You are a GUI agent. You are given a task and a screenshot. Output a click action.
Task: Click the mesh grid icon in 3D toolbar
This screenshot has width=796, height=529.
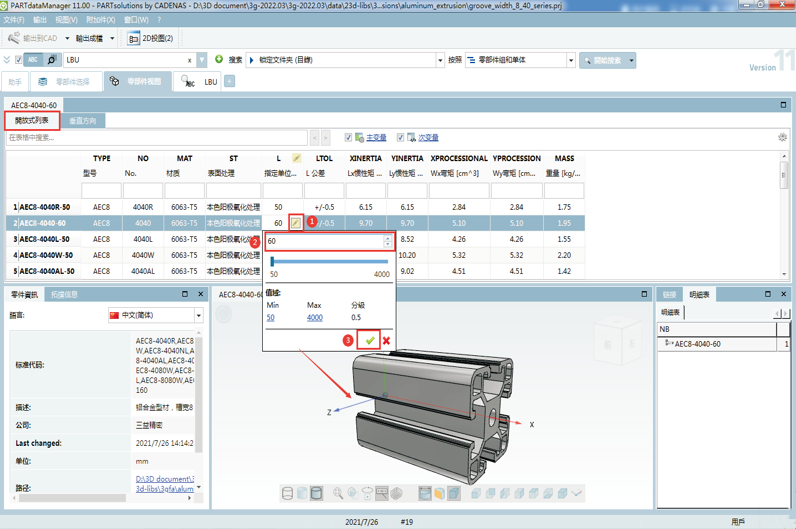[396, 493]
